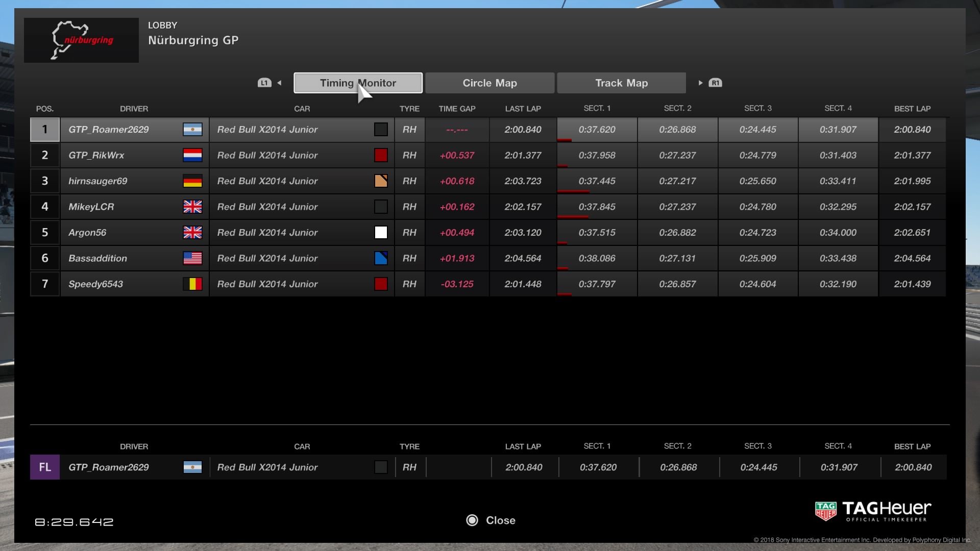Image resolution: width=980 pixels, height=551 pixels.
Task: Click the 8:29.642 session timer
Action: click(74, 522)
